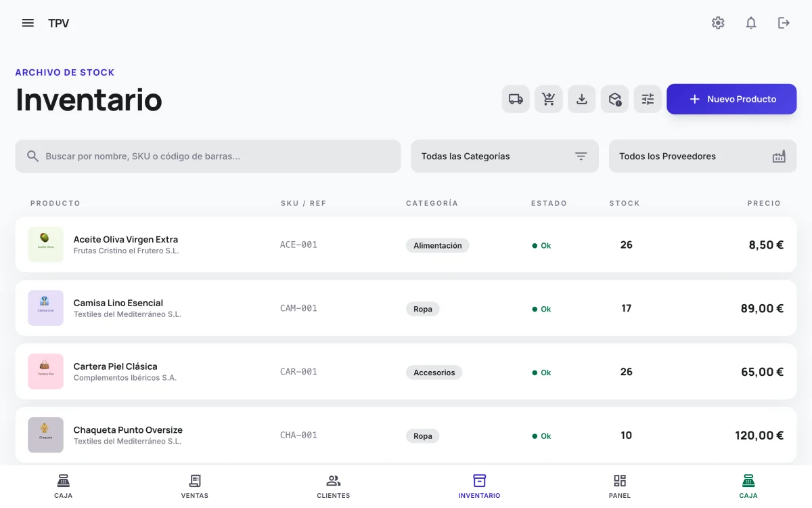Click the sliders adjustments icon button
The height and width of the screenshot is (508, 812).
coord(648,99)
